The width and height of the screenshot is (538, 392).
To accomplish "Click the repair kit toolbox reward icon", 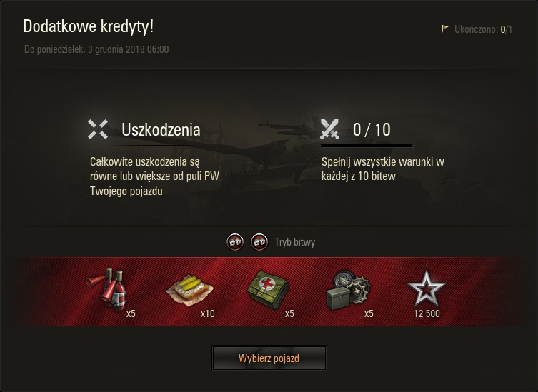I will (x=348, y=291).
